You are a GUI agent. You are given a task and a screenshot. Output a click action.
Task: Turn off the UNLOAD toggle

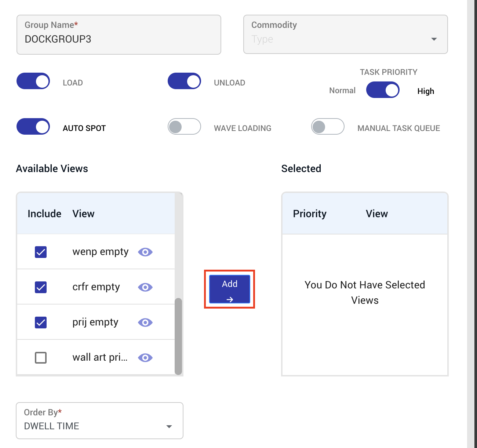(x=184, y=81)
